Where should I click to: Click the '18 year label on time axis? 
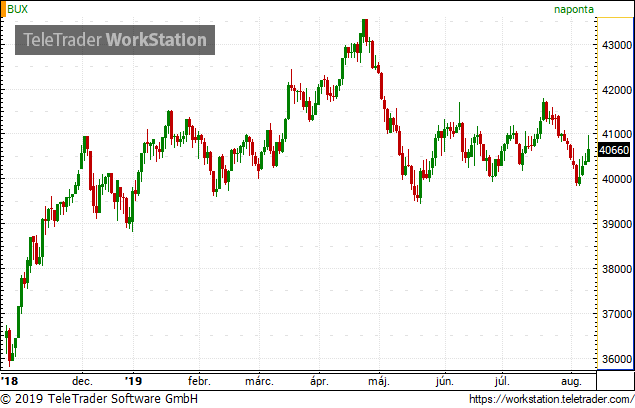pyautogui.click(x=10, y=381)
